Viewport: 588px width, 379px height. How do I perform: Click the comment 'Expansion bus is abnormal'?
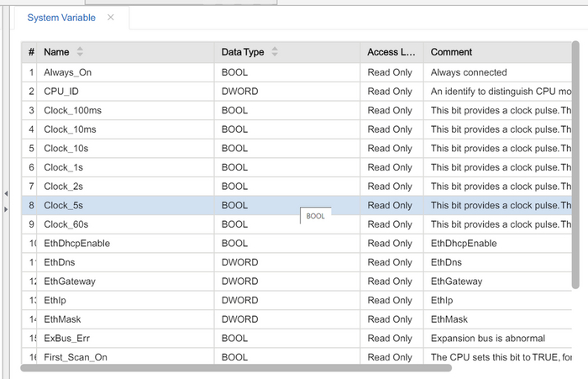coord(487,338)
